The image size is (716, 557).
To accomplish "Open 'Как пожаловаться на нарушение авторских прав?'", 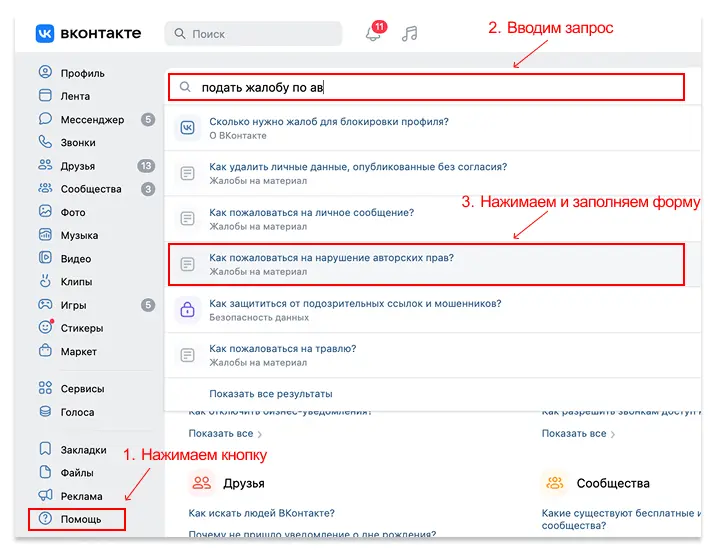I will point(332,258).
